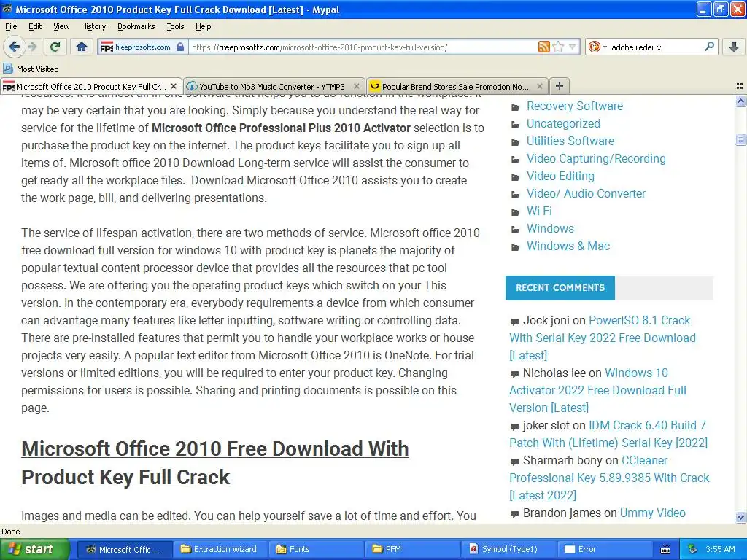Open the Windows & Mac category
Viewport: 747px width, 560px height.
[x=568, y=246]
